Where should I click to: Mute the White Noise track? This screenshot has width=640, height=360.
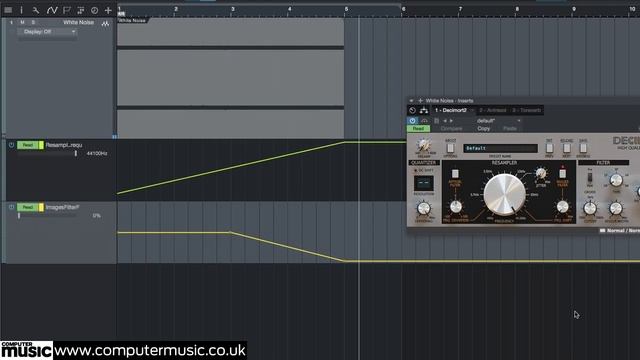22,22
